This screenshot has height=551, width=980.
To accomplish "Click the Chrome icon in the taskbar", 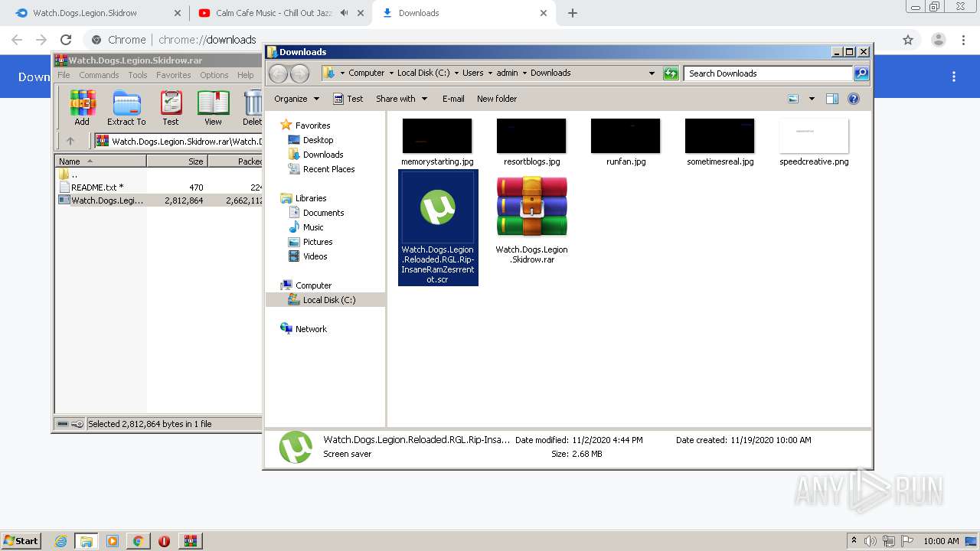I will point(138,541).
